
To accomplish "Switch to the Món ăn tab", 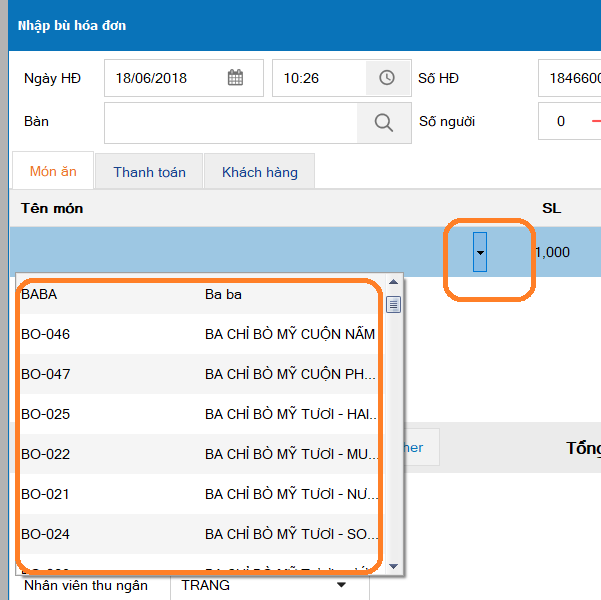I will 53,171.
